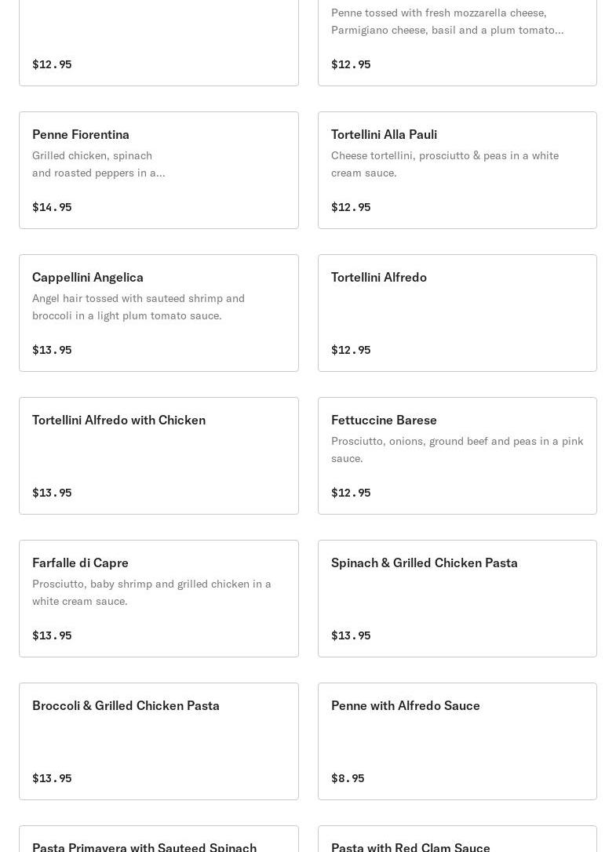The height and width of the screenshot is (852, 616).
Task: Select the Fettuccine Barese title
Action: coord(384,420)
